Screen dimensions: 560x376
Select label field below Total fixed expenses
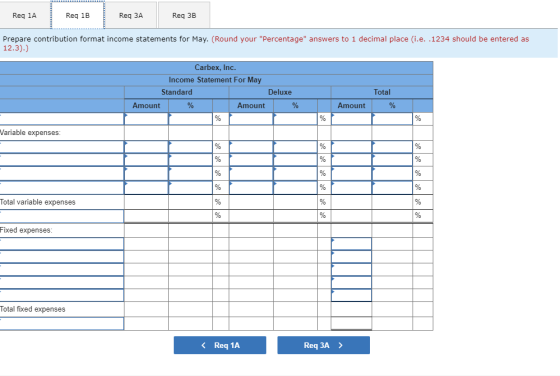coord(62,324)
